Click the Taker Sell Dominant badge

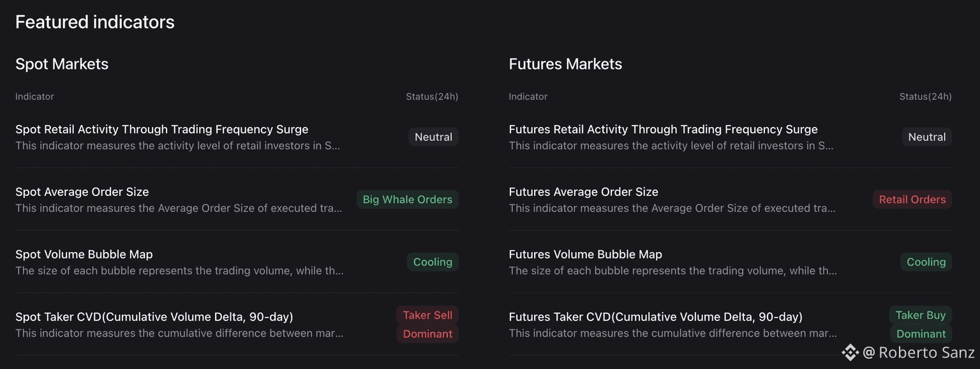427,324
